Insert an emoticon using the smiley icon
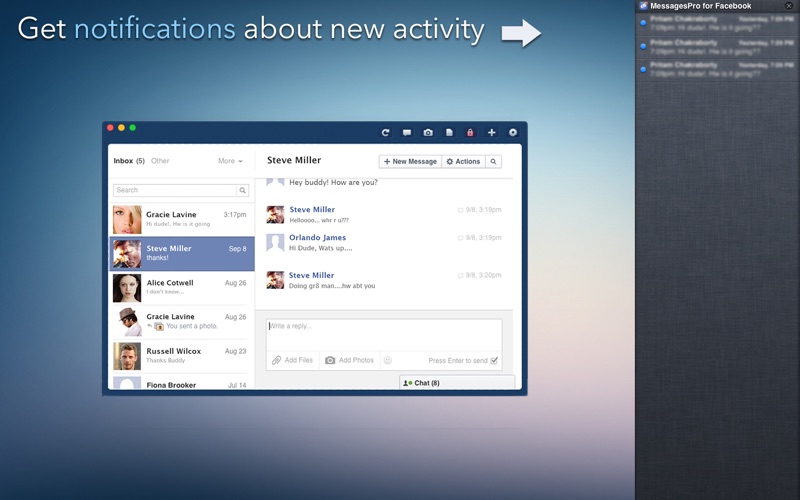 click(388, 360)
